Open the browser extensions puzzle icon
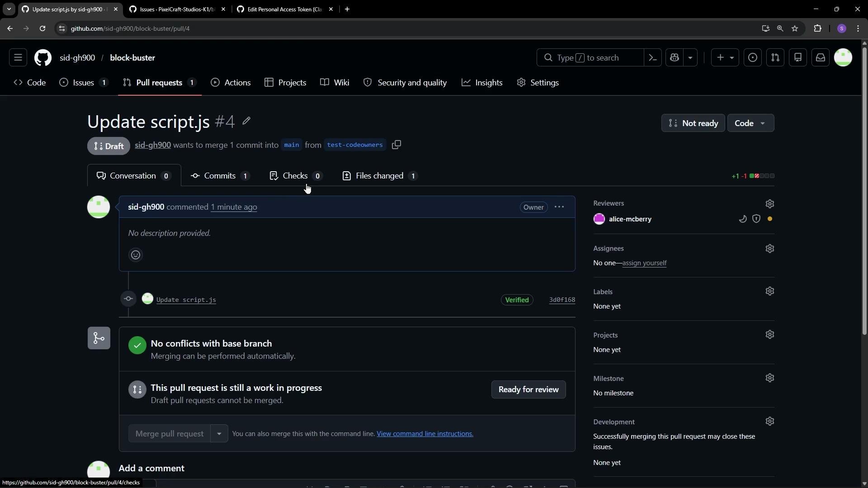 pos(817,28)
